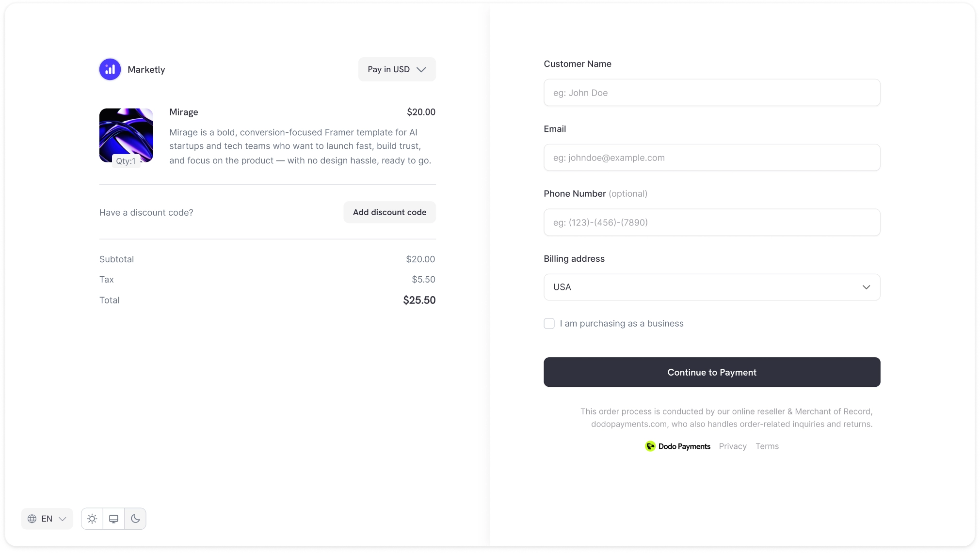Image resolution: width=980 pixels, height=553 pixels.
Task: Open the Terms link
Action: point(767,446)
